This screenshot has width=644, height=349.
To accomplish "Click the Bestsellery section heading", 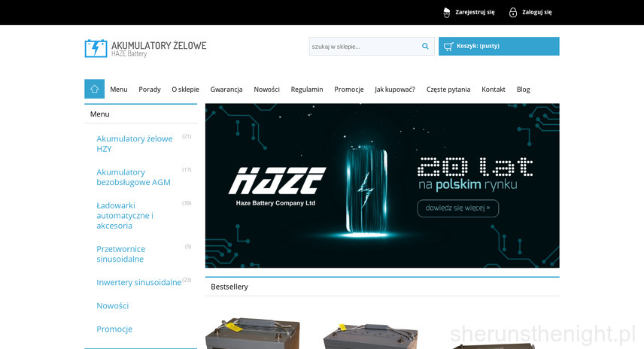I will click(229, 287).
